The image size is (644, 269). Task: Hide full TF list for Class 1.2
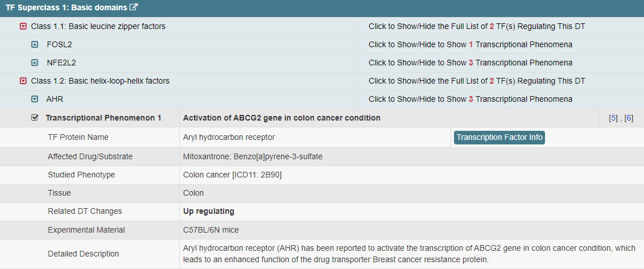[x=476, y=81]
